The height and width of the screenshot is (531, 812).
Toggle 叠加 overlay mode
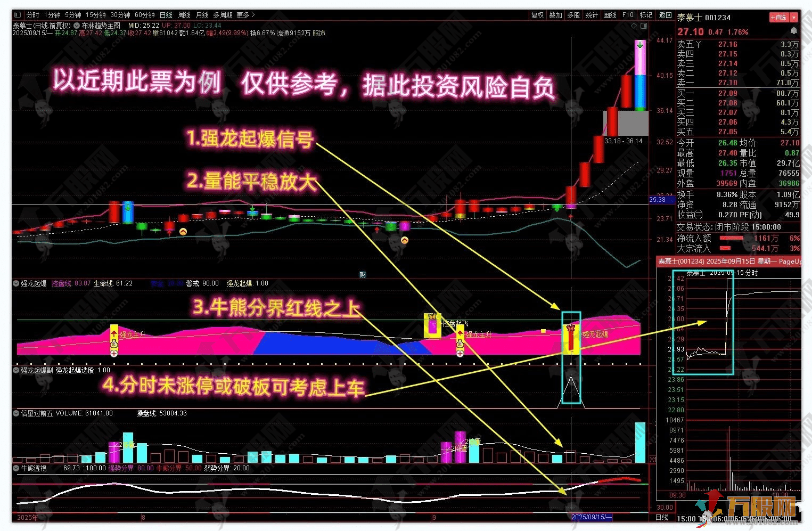point(555,15)
